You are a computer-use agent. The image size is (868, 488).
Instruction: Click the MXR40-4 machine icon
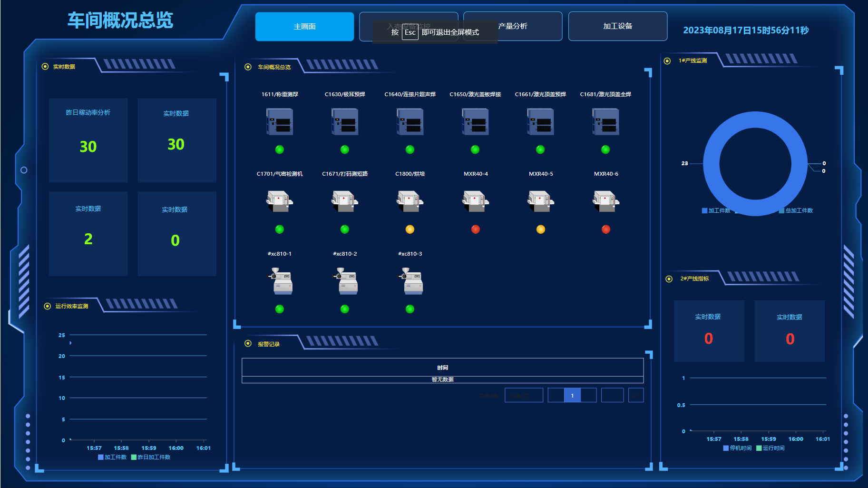tap(476, 201)
